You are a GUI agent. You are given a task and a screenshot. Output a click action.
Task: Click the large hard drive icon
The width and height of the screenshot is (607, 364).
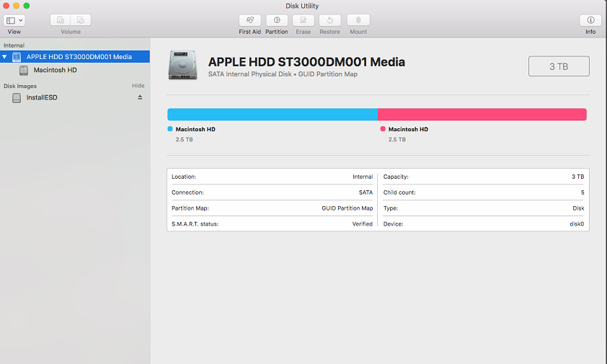tap(182, 65)
